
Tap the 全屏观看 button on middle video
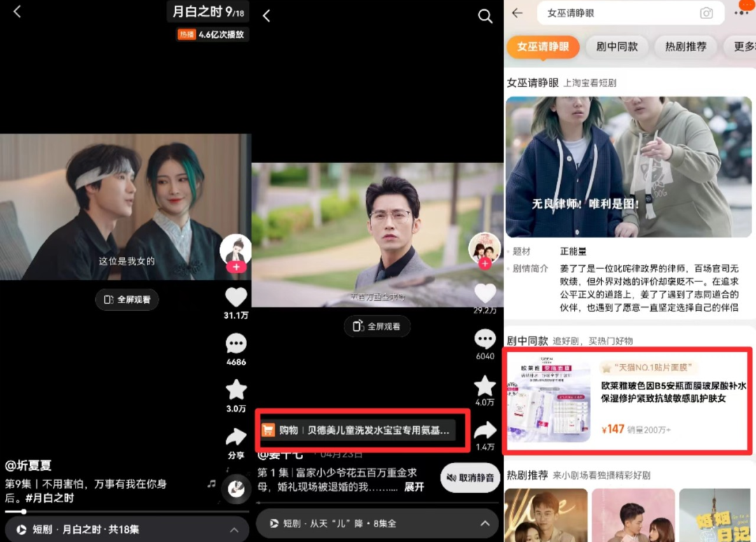(377, 326)
